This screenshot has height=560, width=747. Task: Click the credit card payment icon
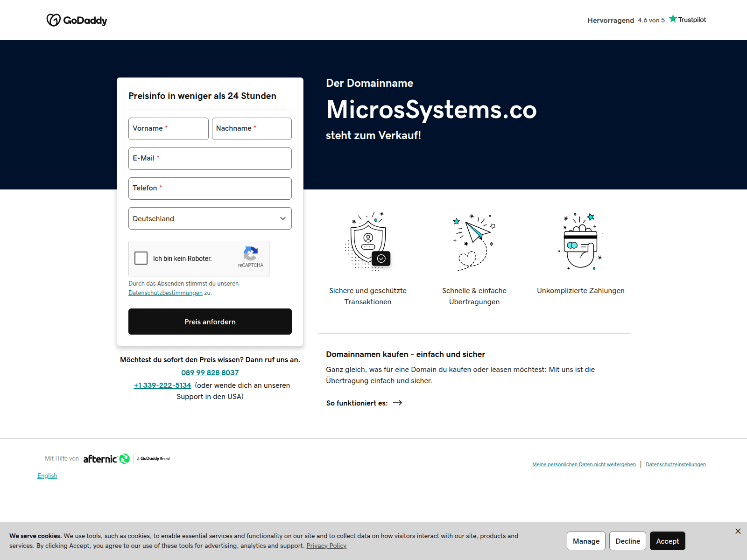pyautogui.click(x=581, y=241)
